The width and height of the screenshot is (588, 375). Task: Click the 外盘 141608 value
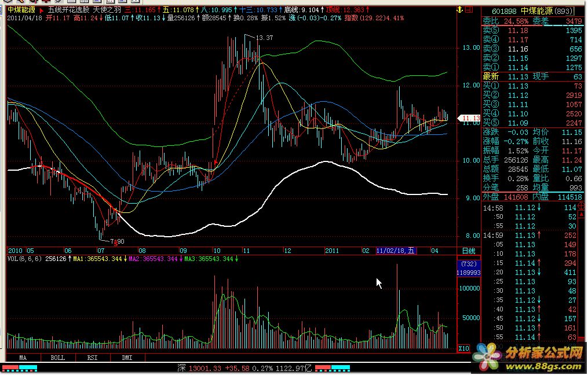coord(515,197)
